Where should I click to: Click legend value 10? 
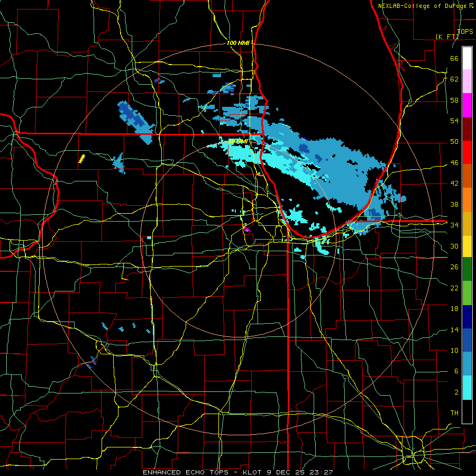pyautogui.click(x=454, y=351)
